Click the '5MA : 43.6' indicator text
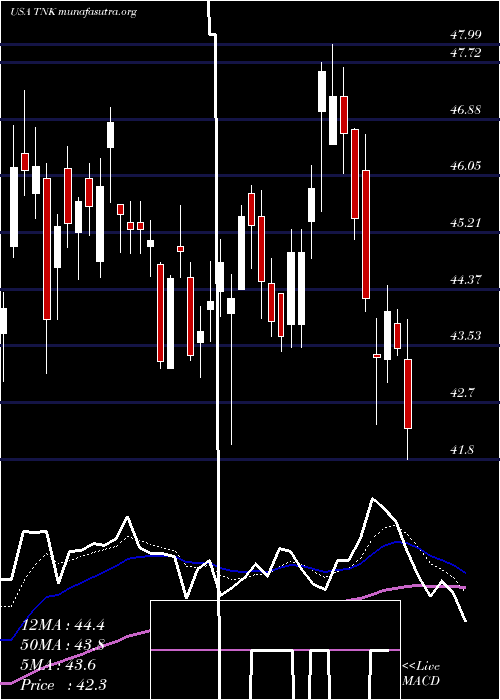500x700 pixels. coord(58,665)
